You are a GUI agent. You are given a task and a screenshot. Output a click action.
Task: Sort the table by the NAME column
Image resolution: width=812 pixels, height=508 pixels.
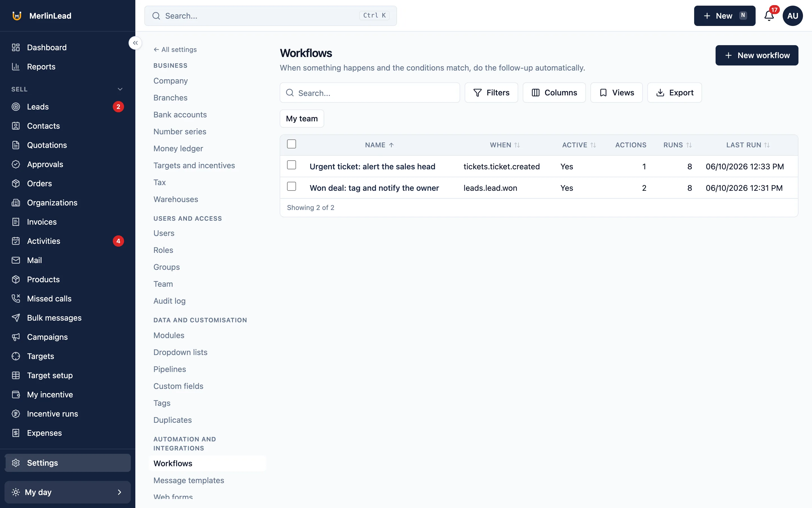coord(379,145)
